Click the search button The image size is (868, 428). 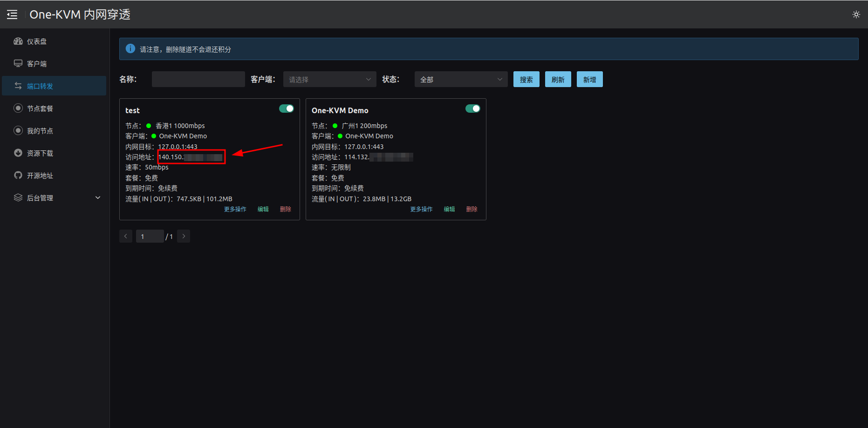point(526,80)
